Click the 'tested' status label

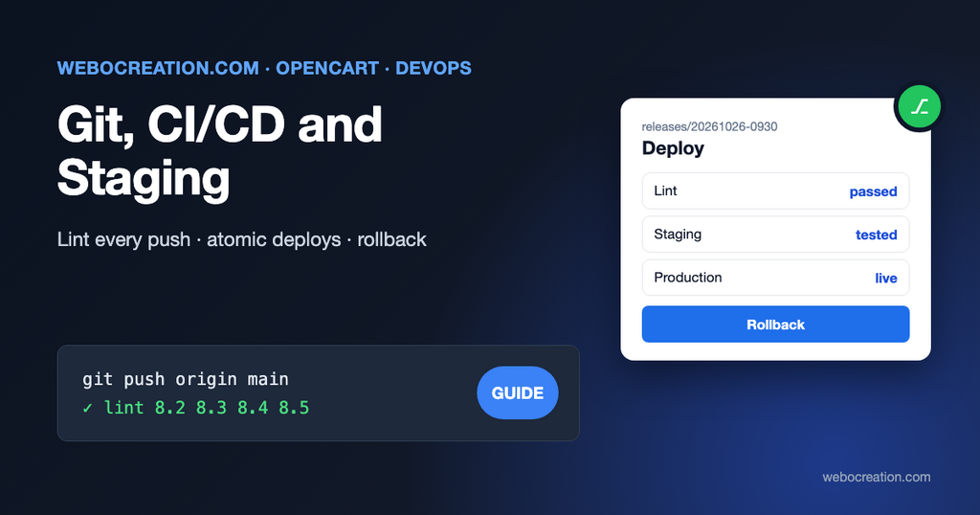(877, 235)
